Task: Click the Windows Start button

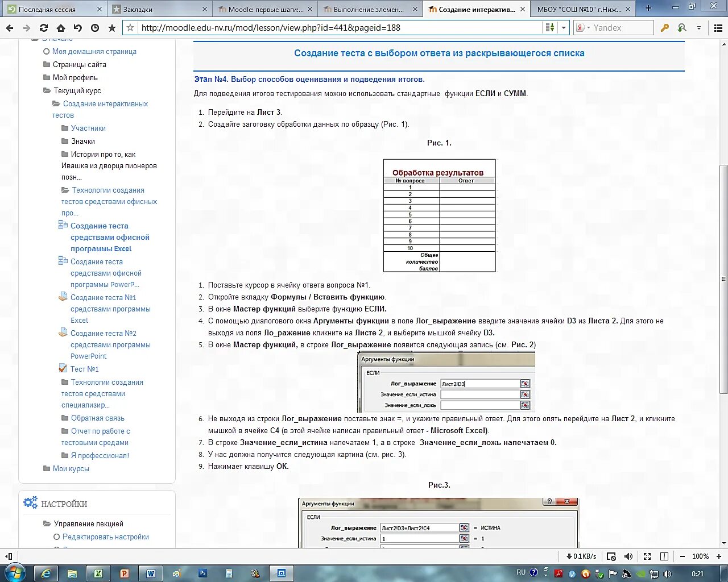Action: (x=15, y=573)
